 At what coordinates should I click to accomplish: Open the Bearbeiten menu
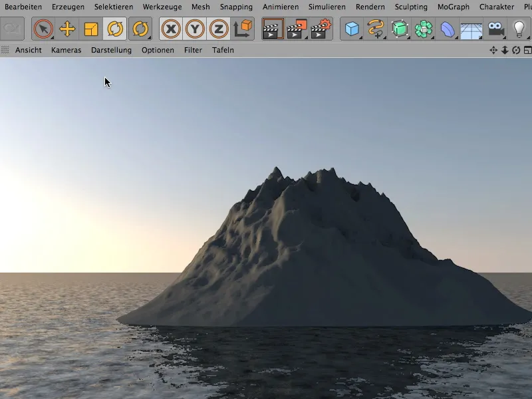pos(23,7)
